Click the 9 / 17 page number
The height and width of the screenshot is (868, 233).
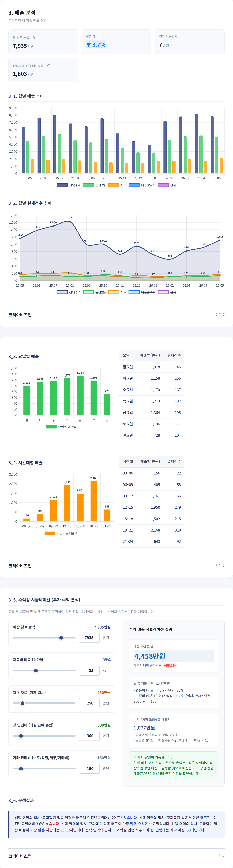point(220,856)
